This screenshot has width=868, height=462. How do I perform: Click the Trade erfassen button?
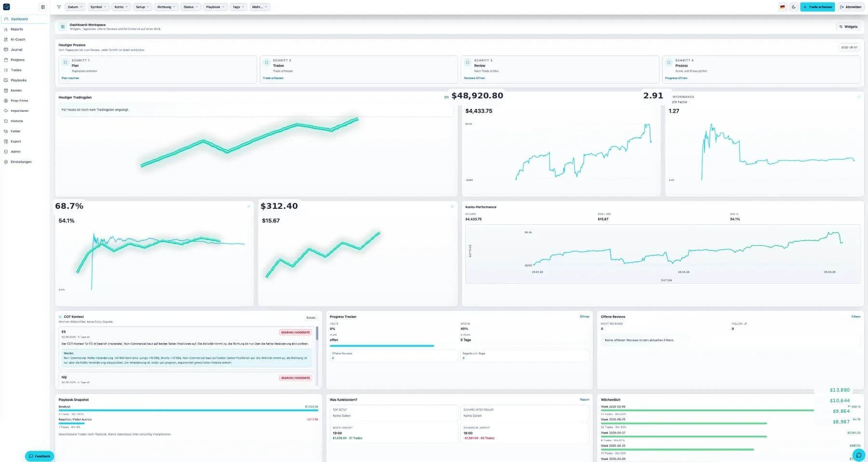(817, 7)
